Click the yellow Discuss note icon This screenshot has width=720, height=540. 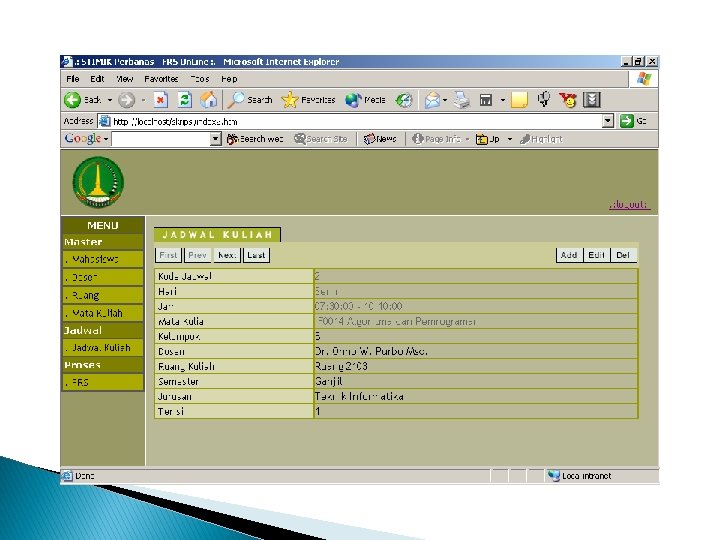click(519, 100)
